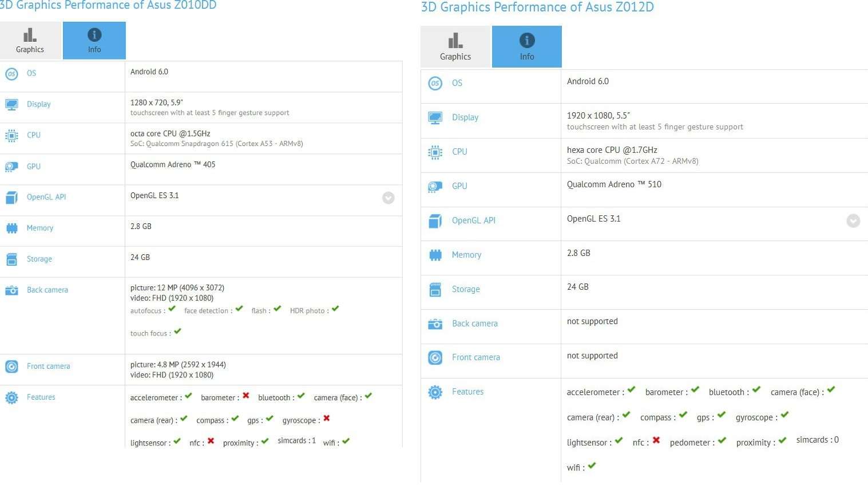868x485 pixels.
Task: Click the Asus Z012D performance heading
Action: point(537,7)
